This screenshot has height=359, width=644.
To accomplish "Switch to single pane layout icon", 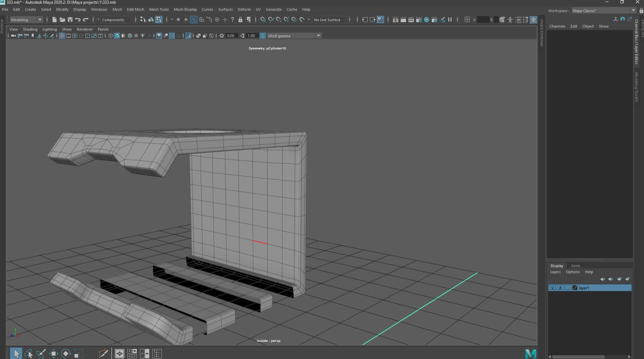I will tap(119, 353).
